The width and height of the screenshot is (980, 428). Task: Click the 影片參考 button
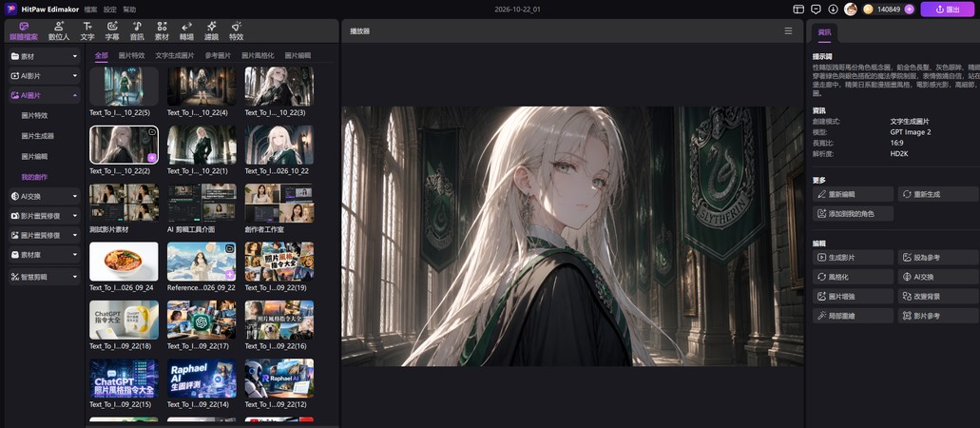[x=938, y=316]
